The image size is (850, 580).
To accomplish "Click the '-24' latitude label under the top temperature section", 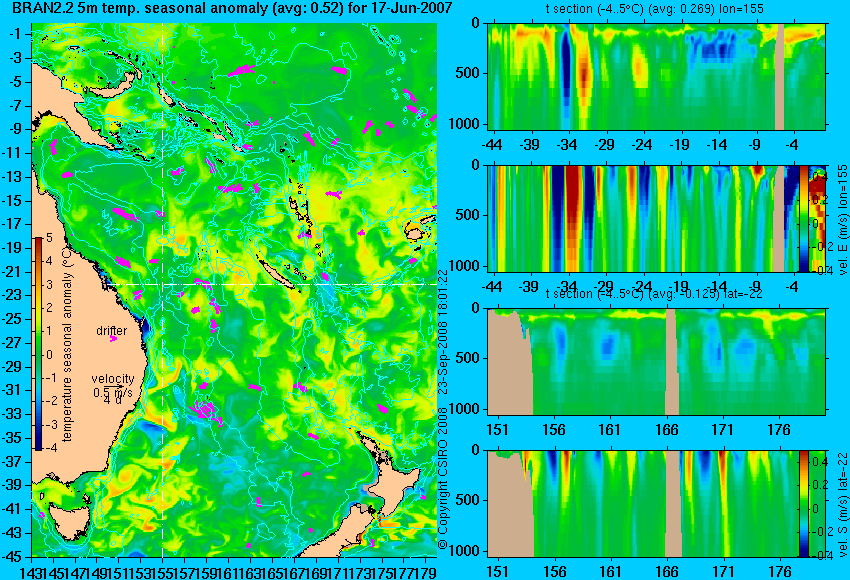I will click(642, 145).
